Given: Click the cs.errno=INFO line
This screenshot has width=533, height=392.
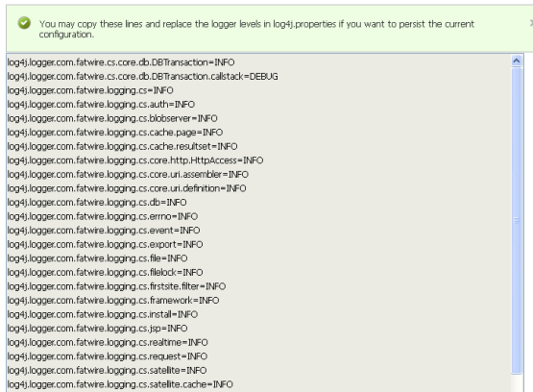Looking at the screenshot, I should point(103,216).
